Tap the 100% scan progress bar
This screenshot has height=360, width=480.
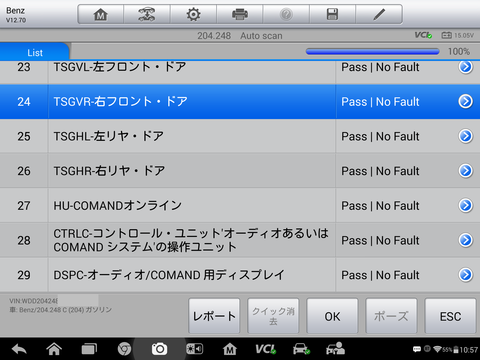click(x=372, y=51)
